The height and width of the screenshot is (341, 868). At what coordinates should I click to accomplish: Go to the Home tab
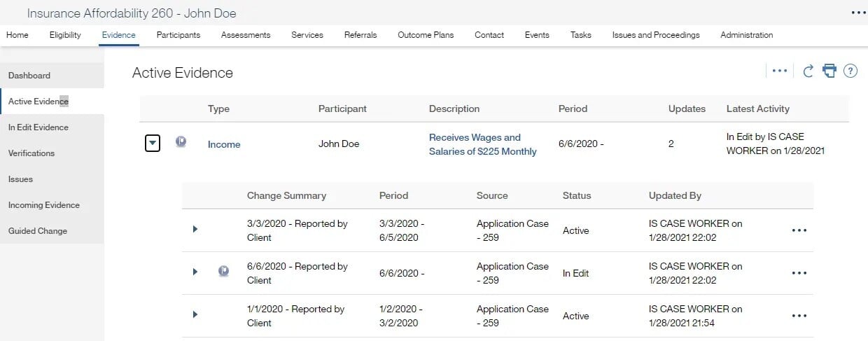pos(17,35)
